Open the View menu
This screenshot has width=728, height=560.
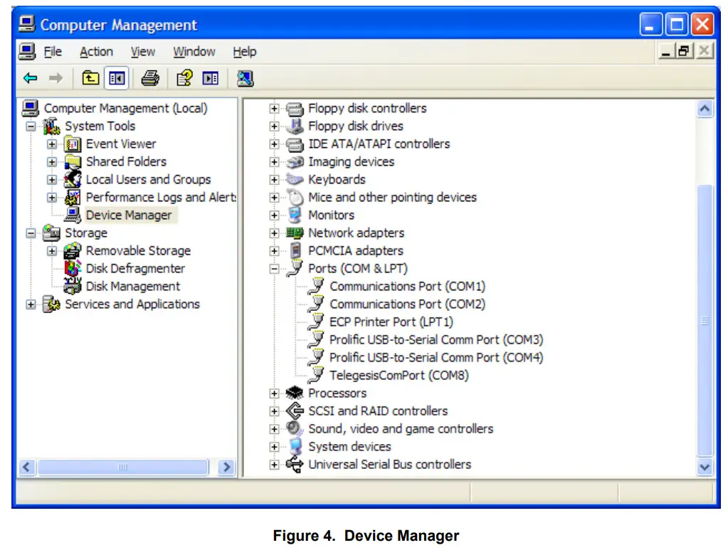tap(142, 51)
